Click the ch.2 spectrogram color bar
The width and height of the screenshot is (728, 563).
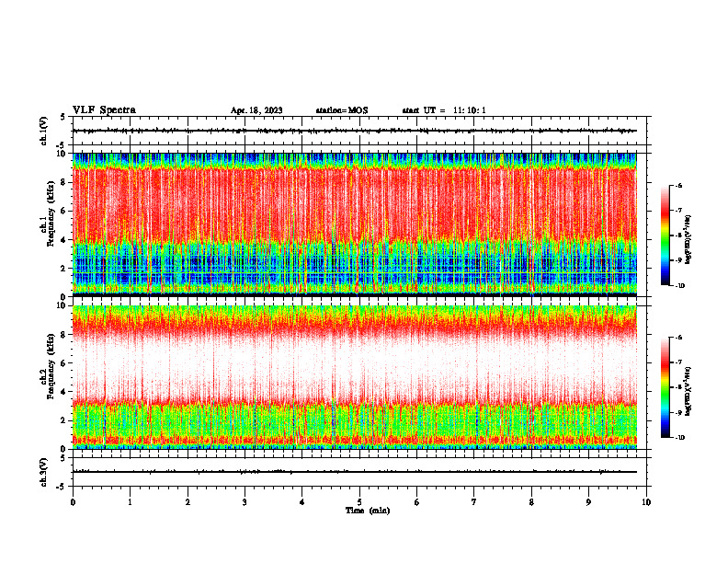tap(665, 387)
